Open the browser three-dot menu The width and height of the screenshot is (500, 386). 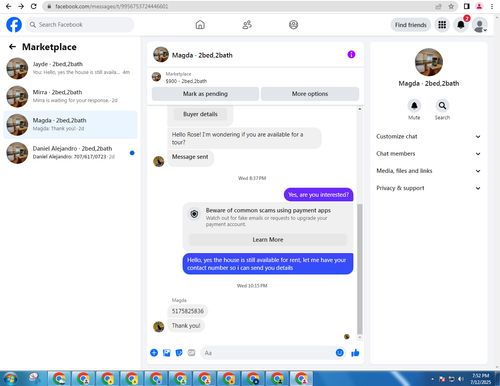click(492, 6)
